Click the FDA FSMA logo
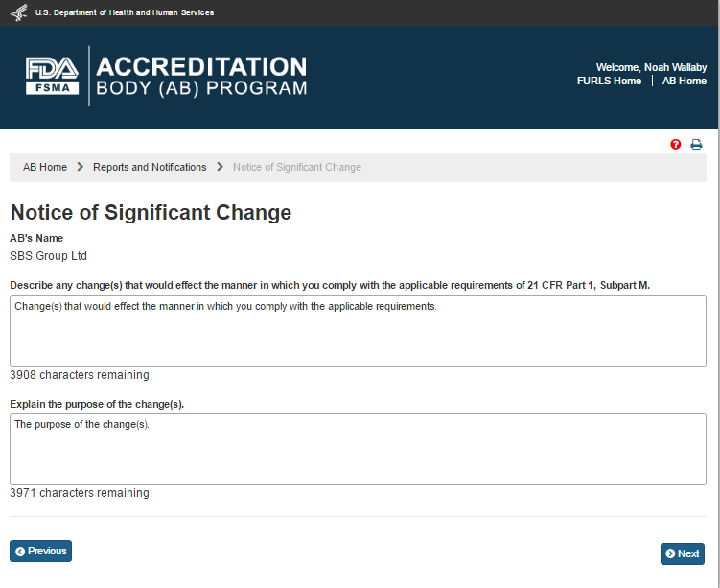The width and height of the screenshot is (720, 588). (53, 76)
